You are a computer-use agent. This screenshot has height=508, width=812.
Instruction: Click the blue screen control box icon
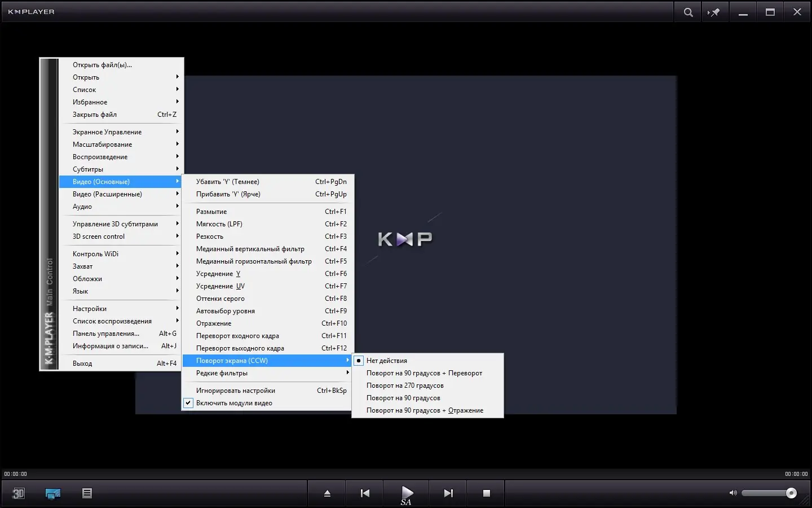(x=53, y=493)
